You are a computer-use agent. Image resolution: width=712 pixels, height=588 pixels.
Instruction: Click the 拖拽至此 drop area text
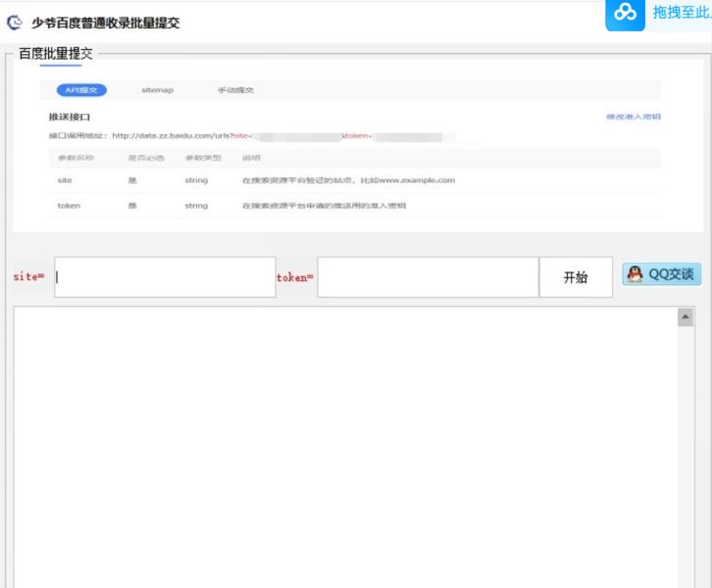pos(682,13)
